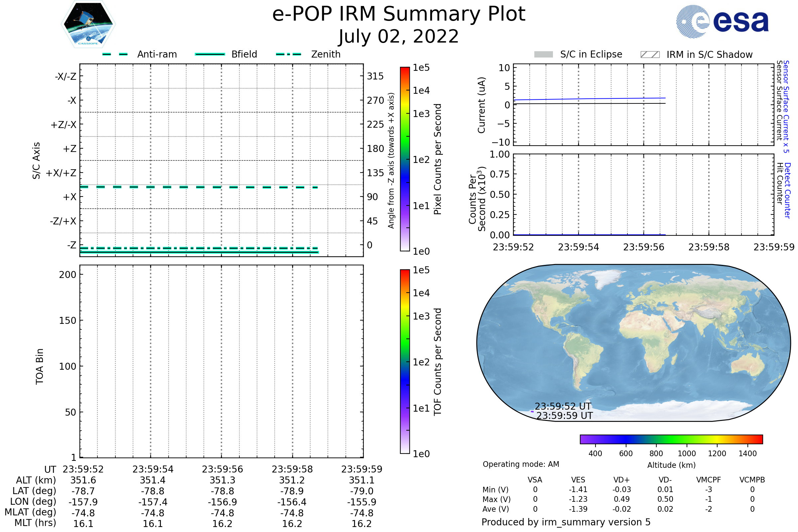Click the 23:59:56 UT tick label under TOA plot
This screenshot has height=532, width=798.
point(222,469)
